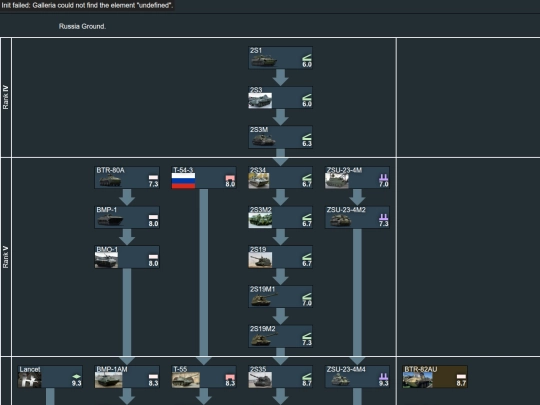Image resolution: width=540 pixels, height=405 pixels.
Task: Click the Init failed Galleria error message
Action: pyautogui.click(x=87, y=6)
